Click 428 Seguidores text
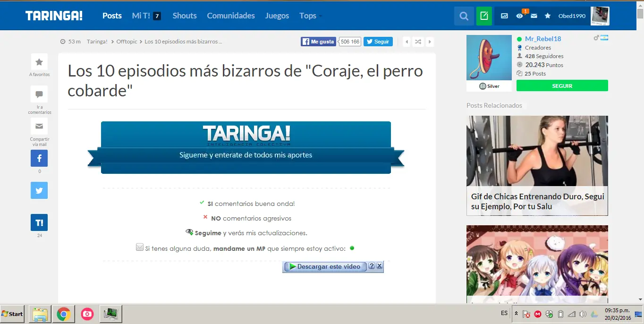Image resolution: width=644 pixels, height=324 pixels. [544, 56]
